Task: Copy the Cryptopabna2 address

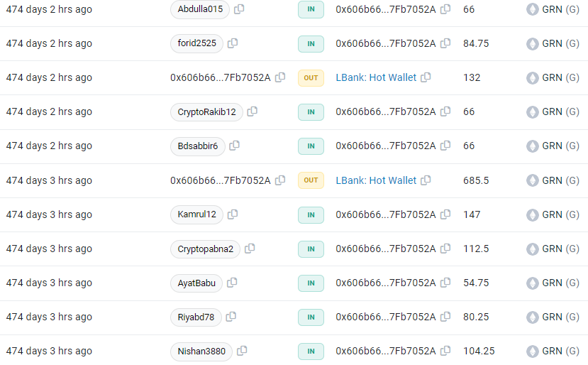Action: pos(250,249)
